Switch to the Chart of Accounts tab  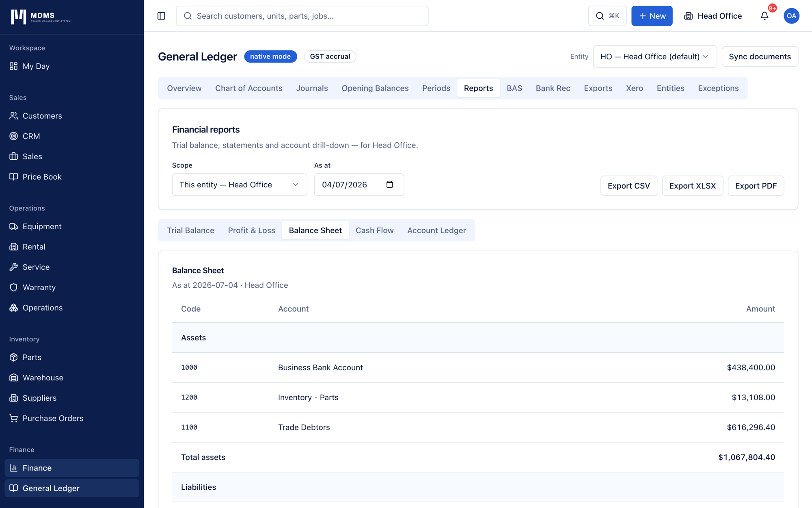pos(249,88)
